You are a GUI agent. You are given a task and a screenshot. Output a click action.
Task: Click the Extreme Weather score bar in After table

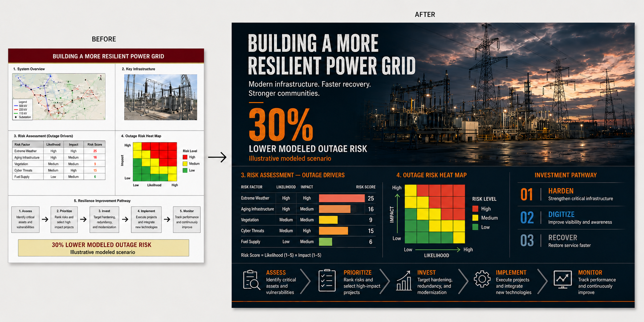[342, 198]
